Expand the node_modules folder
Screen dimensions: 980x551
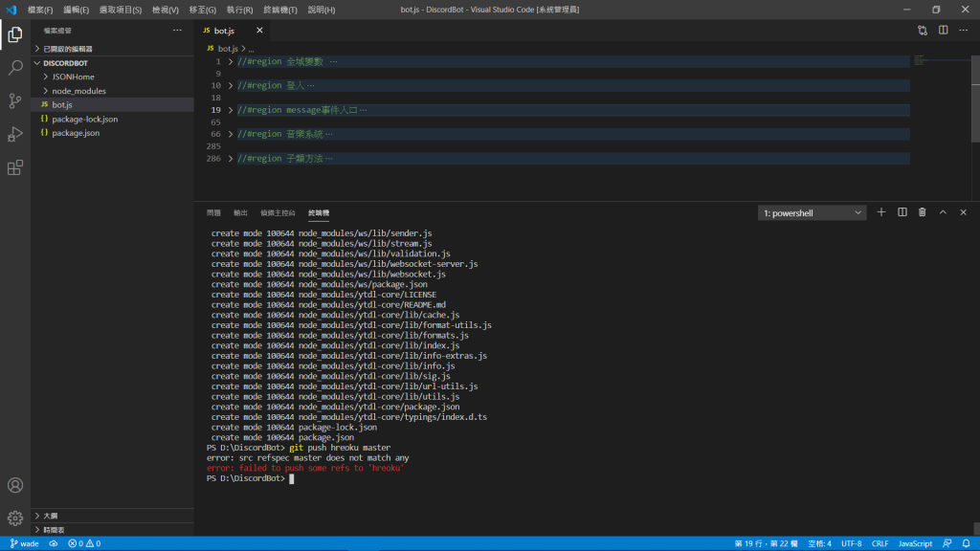78,91
